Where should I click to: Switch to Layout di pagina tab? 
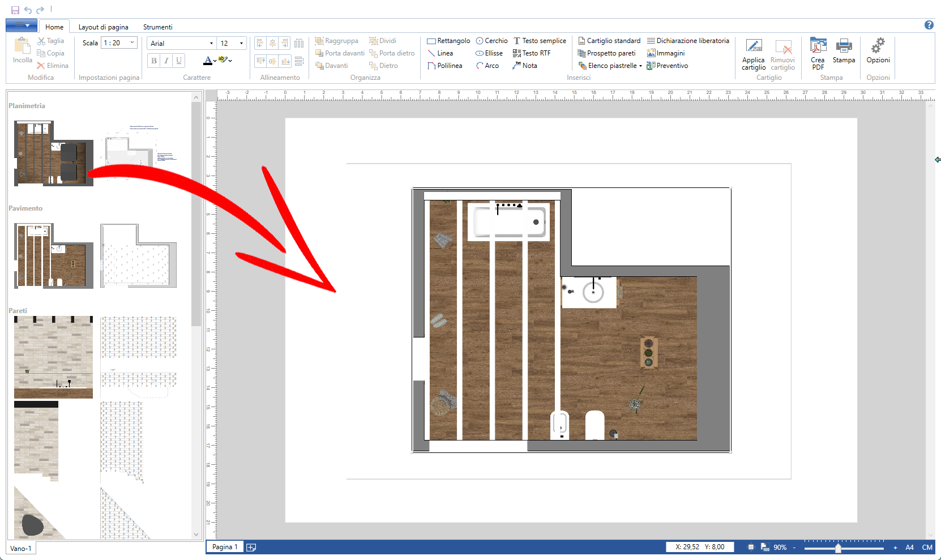click(x=103, y=27)
